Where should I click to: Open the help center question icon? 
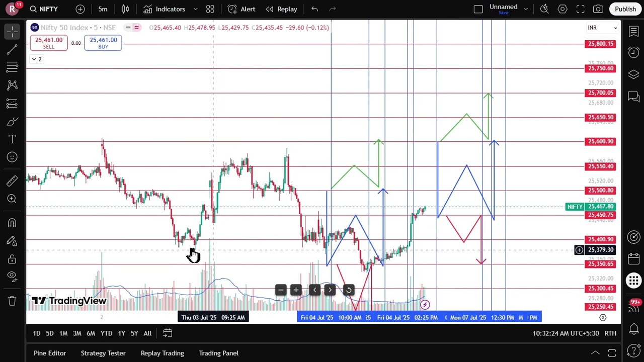click(x=633, y=350)
